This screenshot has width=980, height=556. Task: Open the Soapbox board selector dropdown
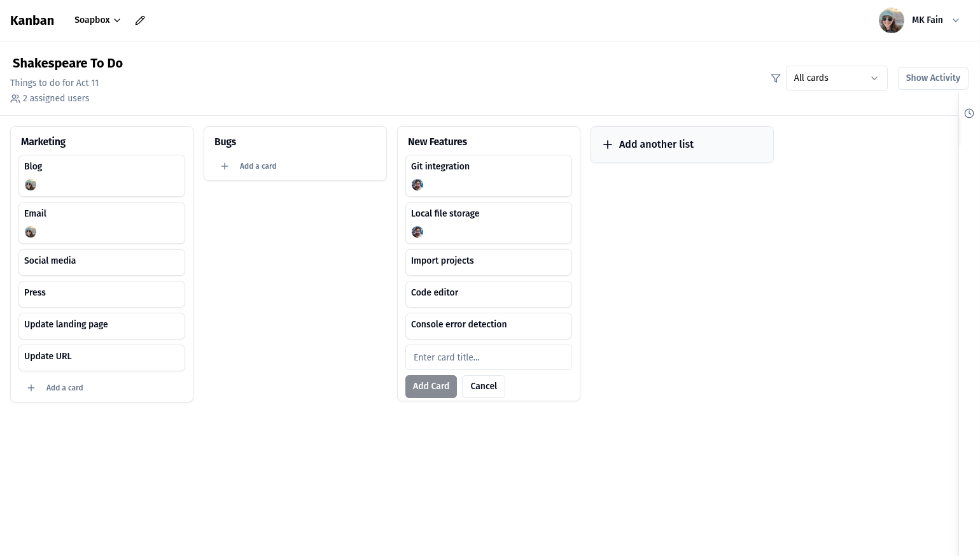tap(97, 20)
